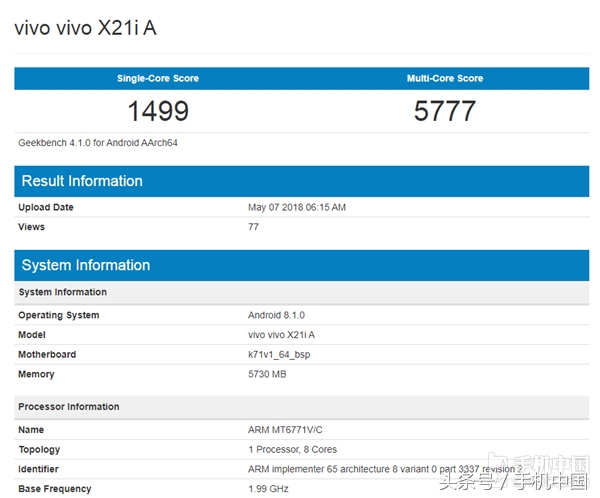Image resolution: width=600 pixels, height=498 pixels.
Task: Click the processor name 'ARM MT6771V/C'
Action: click(285, 430)
